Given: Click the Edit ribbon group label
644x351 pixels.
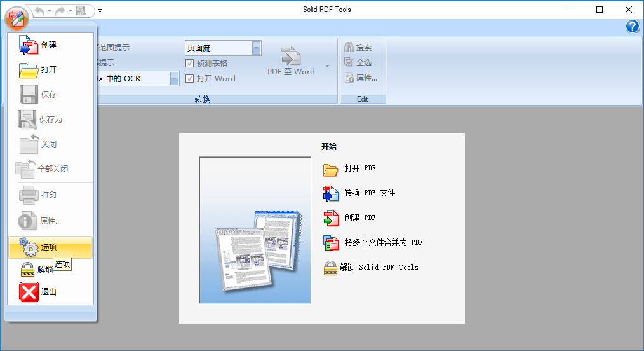Looking at the screenshot, I should (x=363, y=99).
